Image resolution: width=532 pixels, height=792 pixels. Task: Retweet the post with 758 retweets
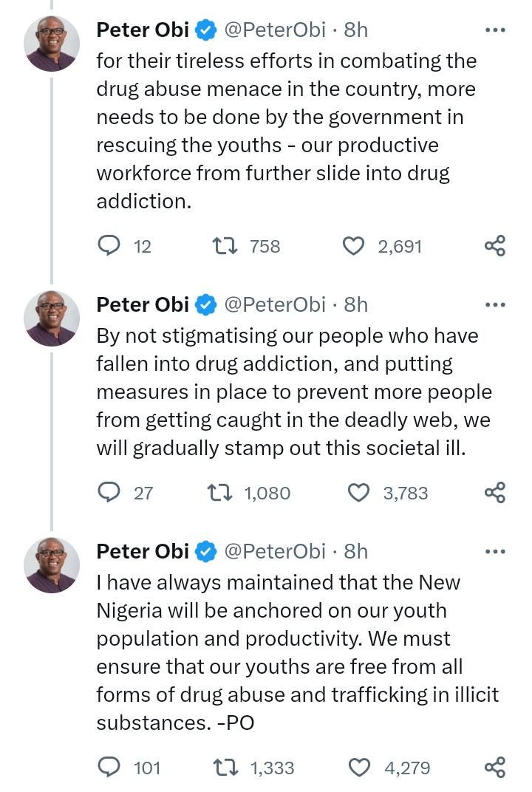(x=225, y=246)
